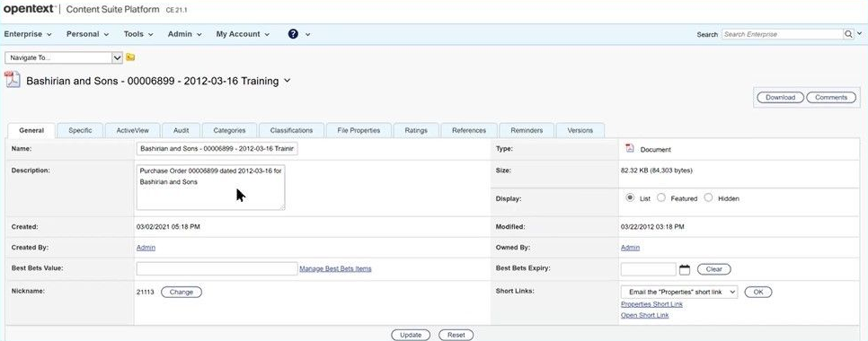Expand the document title function menu arrow
Image resolution: width=868 pixels, height=341 pixels.
point(287,81)
